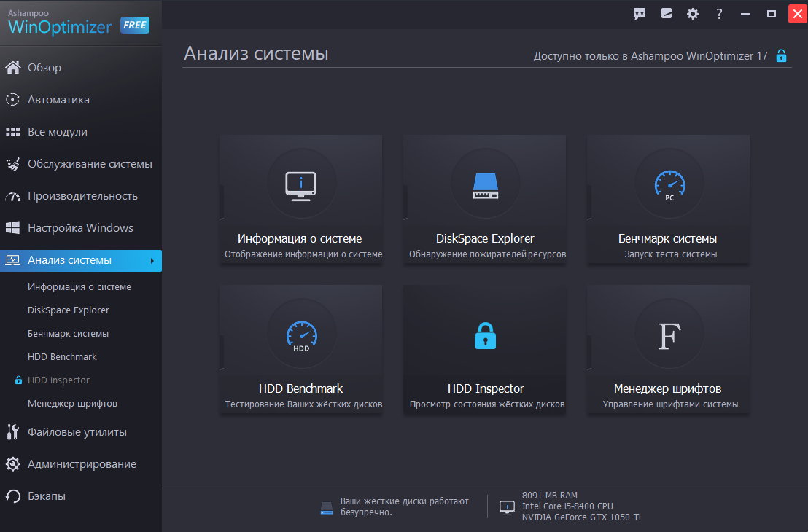Select HDD Inspector submenu entry text
808x532 pixels.
click(x=58, y=380)
